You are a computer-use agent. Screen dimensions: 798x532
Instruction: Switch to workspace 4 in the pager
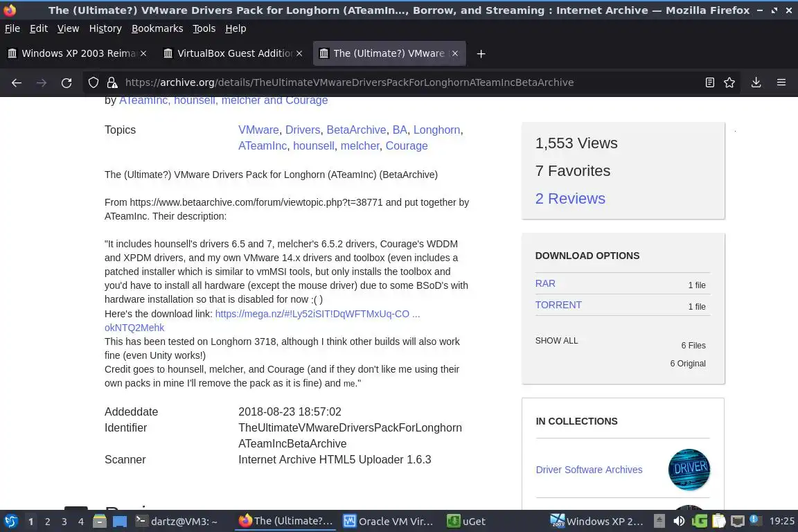coord(81,522)
